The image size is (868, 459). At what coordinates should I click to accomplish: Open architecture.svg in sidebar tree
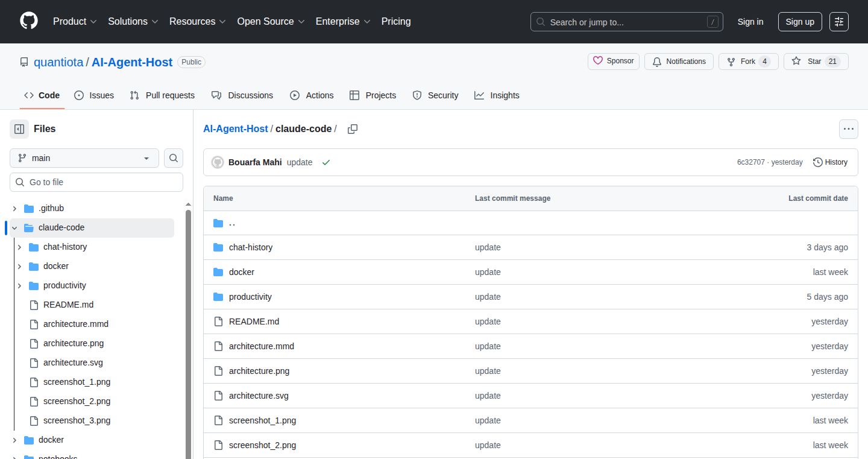[x=73, y=362]
